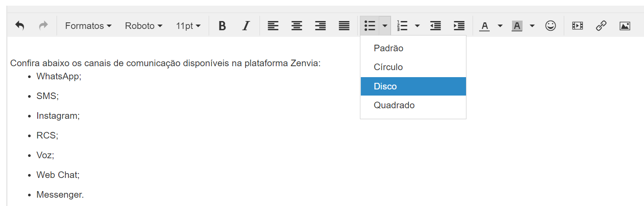Image resolution: width=644 pixels, height=206 pixels.
Task: Align text to the left
Action: (x=273, y=26)
